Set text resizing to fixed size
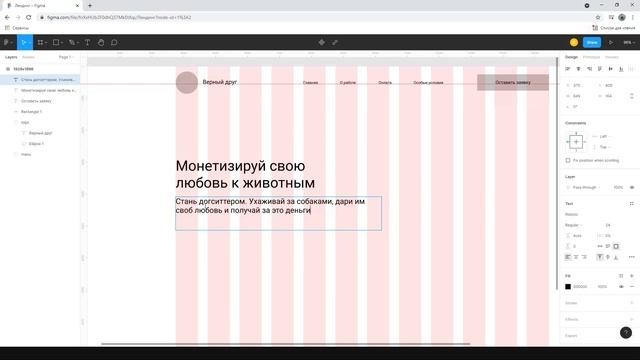640x360 pixels. 616,246
